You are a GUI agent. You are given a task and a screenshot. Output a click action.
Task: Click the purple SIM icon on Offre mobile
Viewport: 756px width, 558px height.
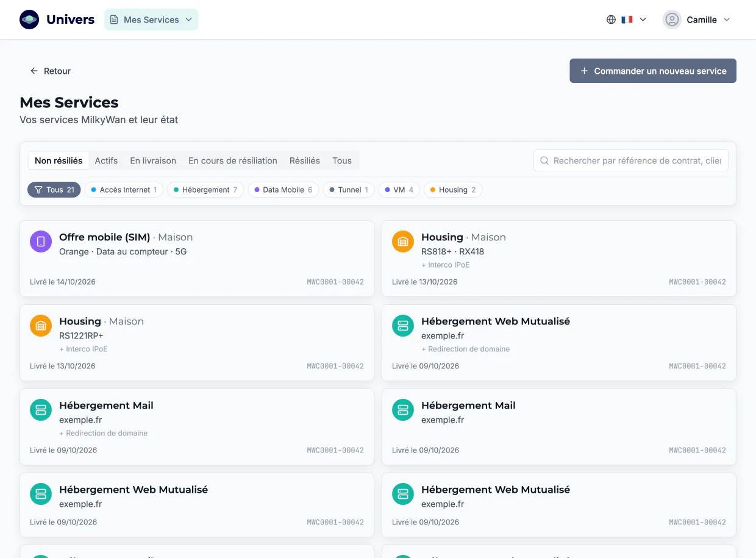[40, 241]
